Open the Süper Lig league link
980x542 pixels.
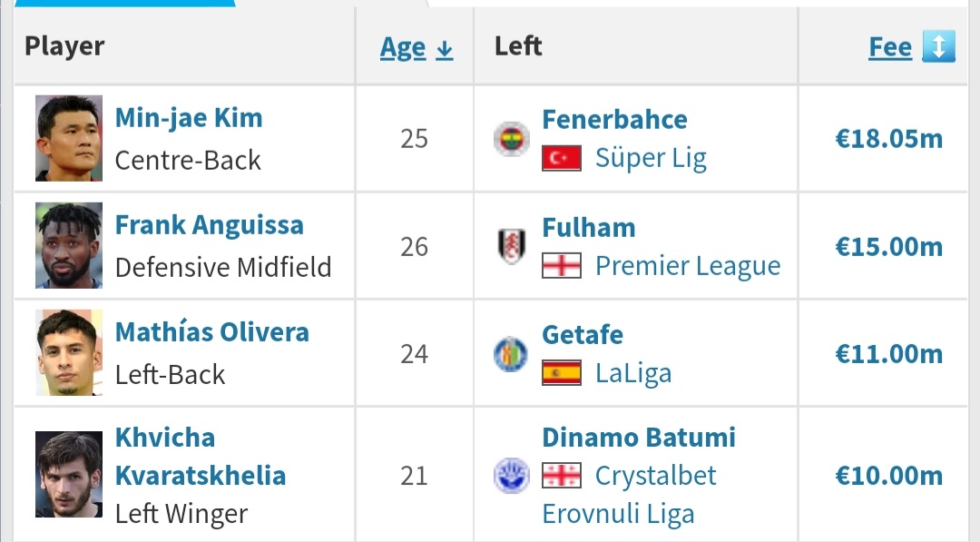click(x=651, y=159)
